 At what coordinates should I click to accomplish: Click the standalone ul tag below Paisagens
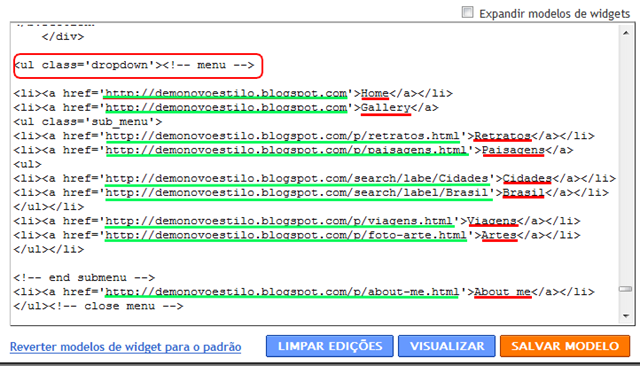27,164
